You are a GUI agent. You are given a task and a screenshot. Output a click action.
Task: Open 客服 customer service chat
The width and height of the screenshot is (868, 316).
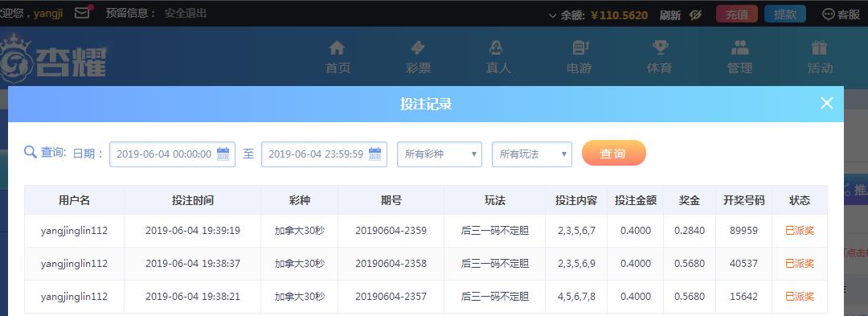pos(841,15)
